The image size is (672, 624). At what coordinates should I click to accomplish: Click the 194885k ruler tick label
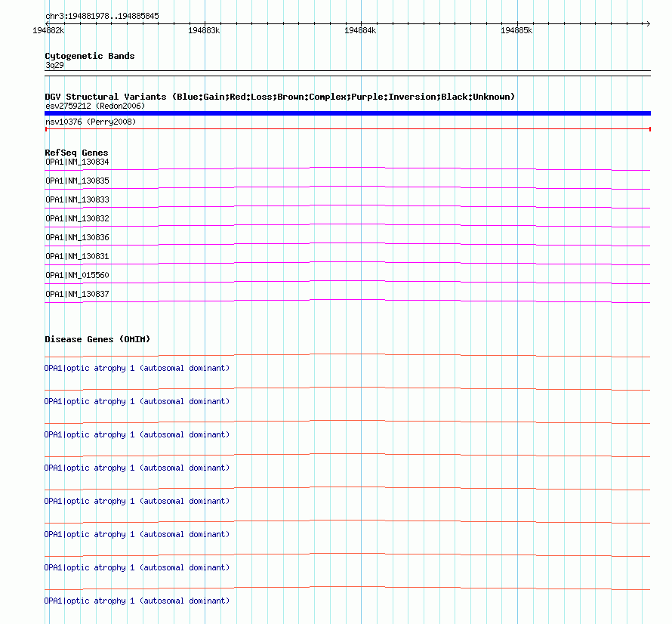(516, 30)
